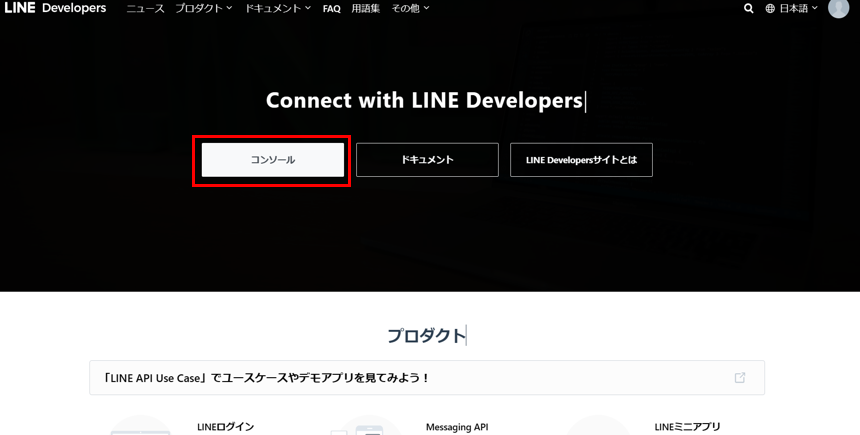Image resolution: width=860 pixels, height=435 pixels.
Task: Expand the プロダクト dropdown menu
Action: click(x=203, y=8)
